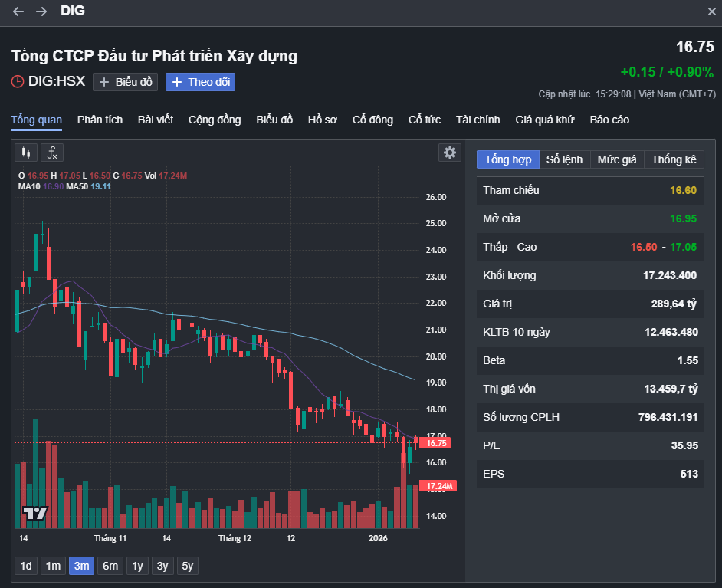722x588 pixels.
Task: Click the 16.75 current price label
Action: click(x=436, y=443)
